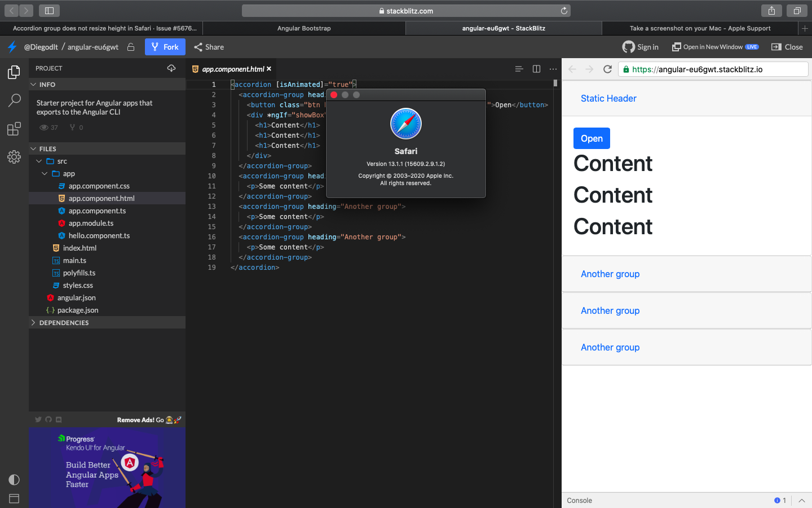Viewport: 812px width, 508px height.
Task: Switch editor theme with the contrast icon
Action: pos(14,479)
